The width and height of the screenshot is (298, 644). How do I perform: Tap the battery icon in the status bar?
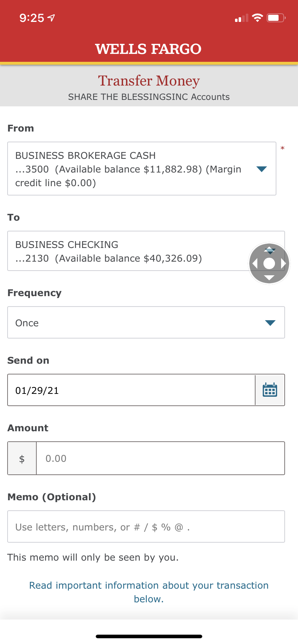(x=276, y=18)
